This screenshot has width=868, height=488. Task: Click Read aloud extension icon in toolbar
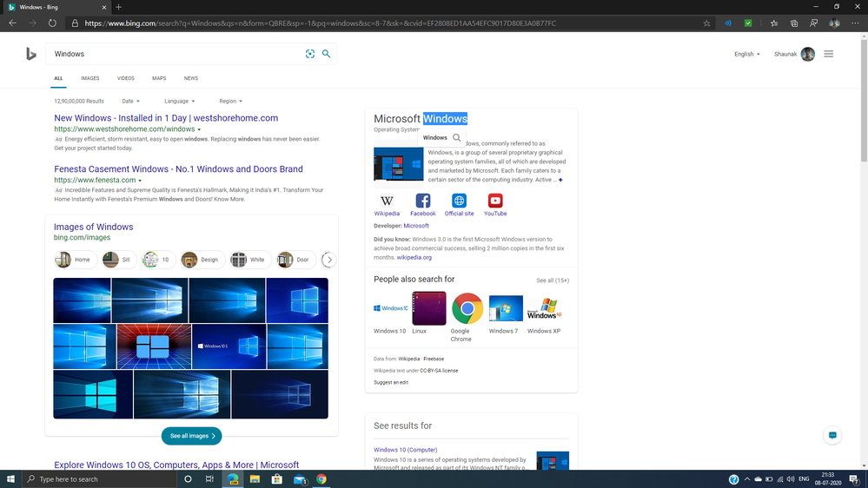728,23
